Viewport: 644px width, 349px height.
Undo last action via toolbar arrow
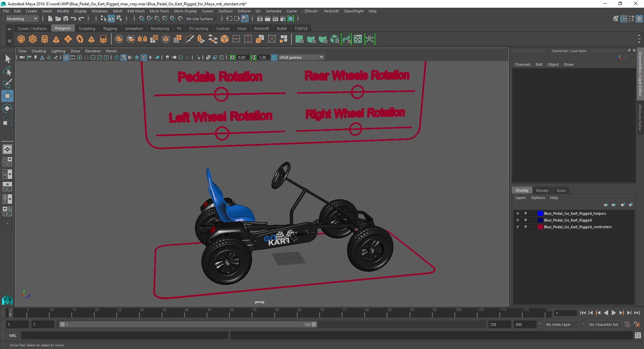click(73, 19)
